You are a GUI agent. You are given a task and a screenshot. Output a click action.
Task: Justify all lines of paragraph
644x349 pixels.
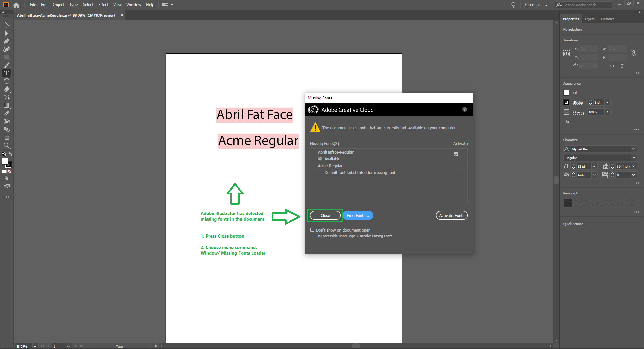(x=630, y=203)
